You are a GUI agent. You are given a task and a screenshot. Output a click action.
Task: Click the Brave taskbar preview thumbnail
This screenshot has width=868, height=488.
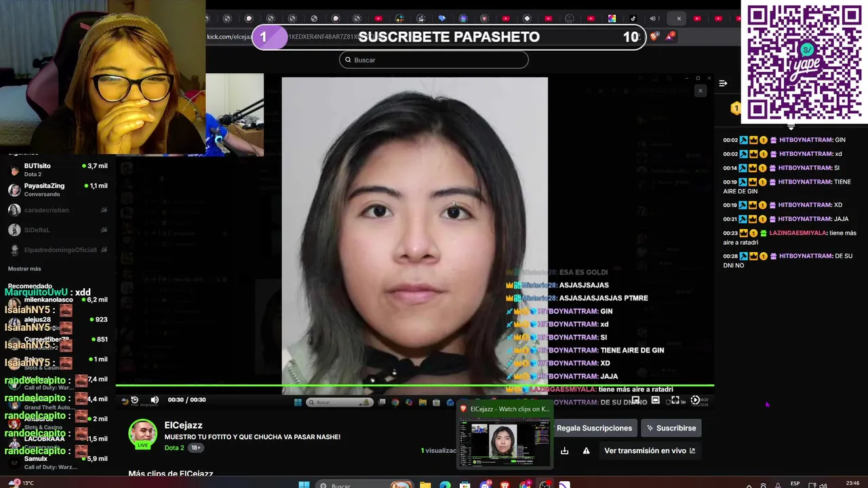pos(505,435)
